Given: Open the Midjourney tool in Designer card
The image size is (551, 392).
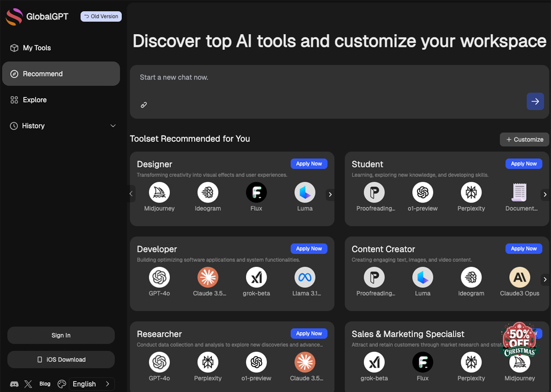Looking at the screenshot, I should [159, 193].
